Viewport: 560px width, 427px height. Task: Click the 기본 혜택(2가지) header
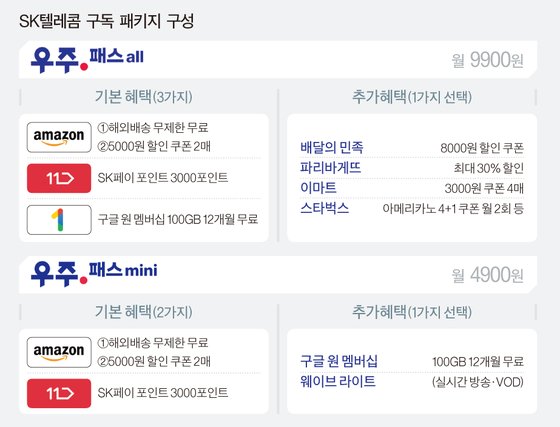pyautogui.click(x=144, y=312)
